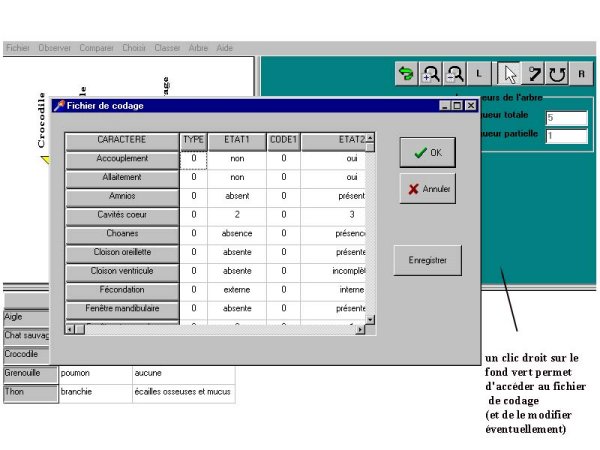600x450 pixels.
Task: Confirm the dialog with the OK button
Action: tap(427, 153)
